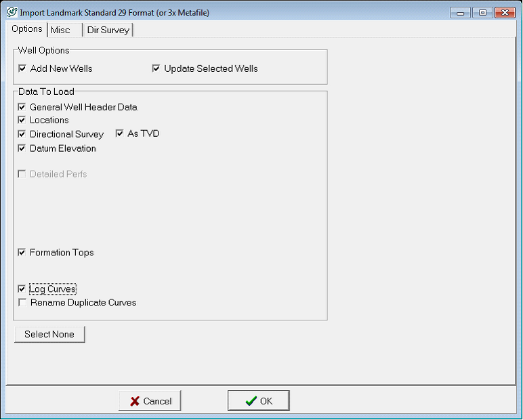Disable the Formation Tops checkbox

coord(22,253)
